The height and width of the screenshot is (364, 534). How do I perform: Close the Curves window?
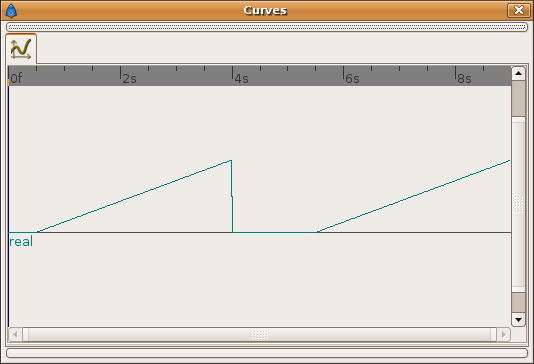(x=518, y=10)
